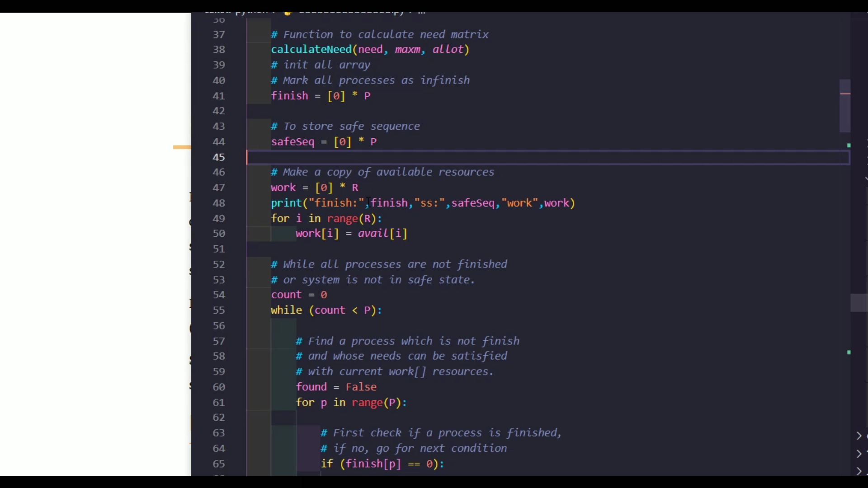The image size is (868, 488).
Task: Click 'if (finish[p] == 0):' on line 65
Action: click(x=382, y=464)
